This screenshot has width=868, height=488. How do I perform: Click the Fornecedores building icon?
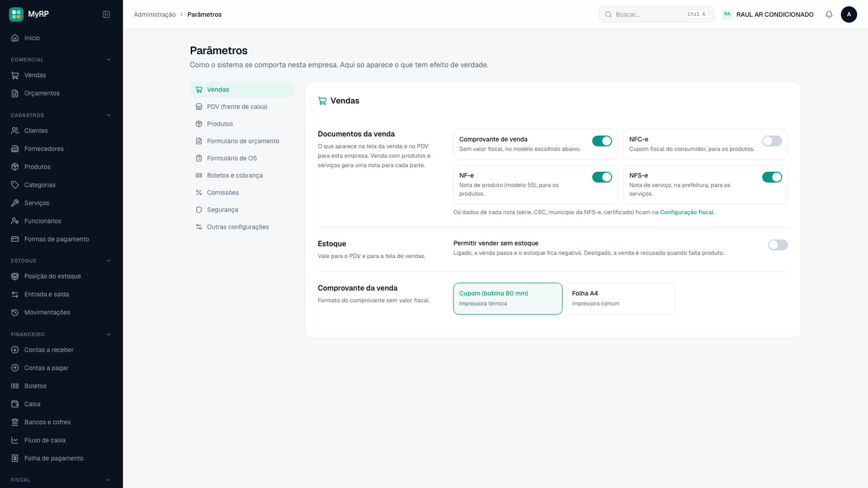point(15,149)
